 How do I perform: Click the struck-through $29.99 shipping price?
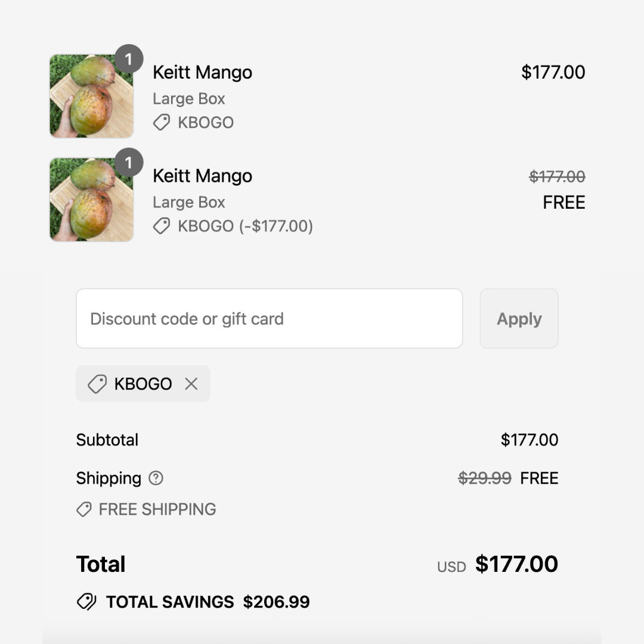[x=484, y=478]
